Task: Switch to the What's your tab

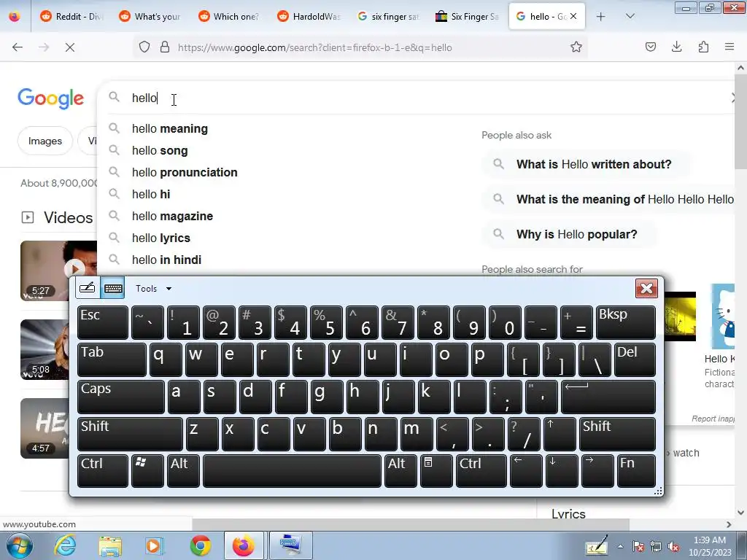Action: click(x=150, y=16)
